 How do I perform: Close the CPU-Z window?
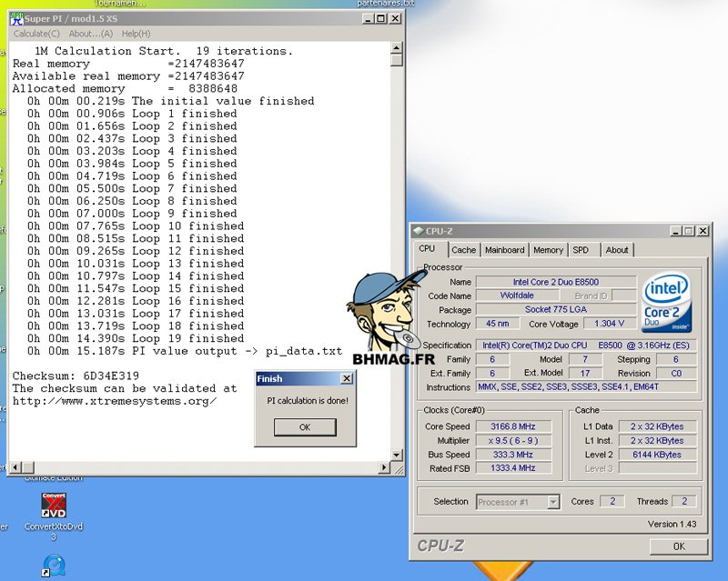(703, 231)
